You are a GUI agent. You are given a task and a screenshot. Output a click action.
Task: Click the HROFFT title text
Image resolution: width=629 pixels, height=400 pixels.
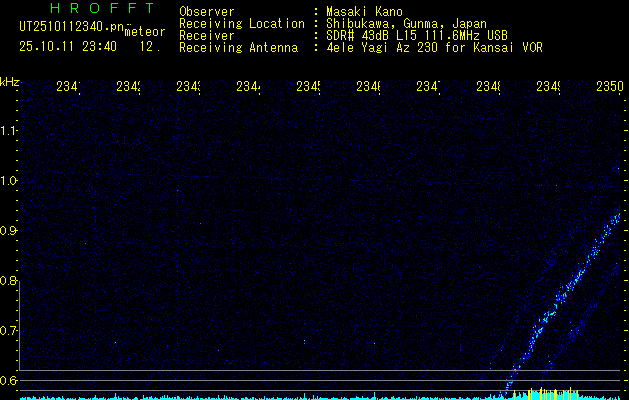tap(103, 8)
